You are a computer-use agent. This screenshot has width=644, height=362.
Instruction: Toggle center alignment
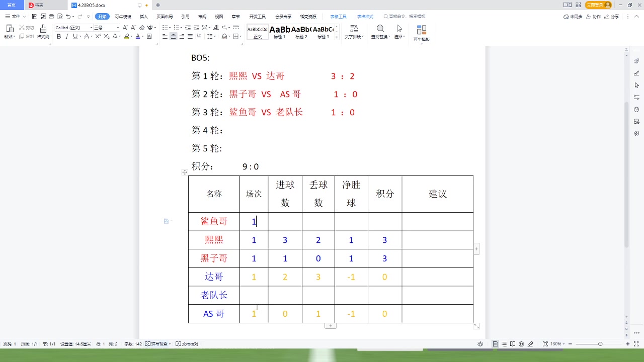(x=173, y=36)
